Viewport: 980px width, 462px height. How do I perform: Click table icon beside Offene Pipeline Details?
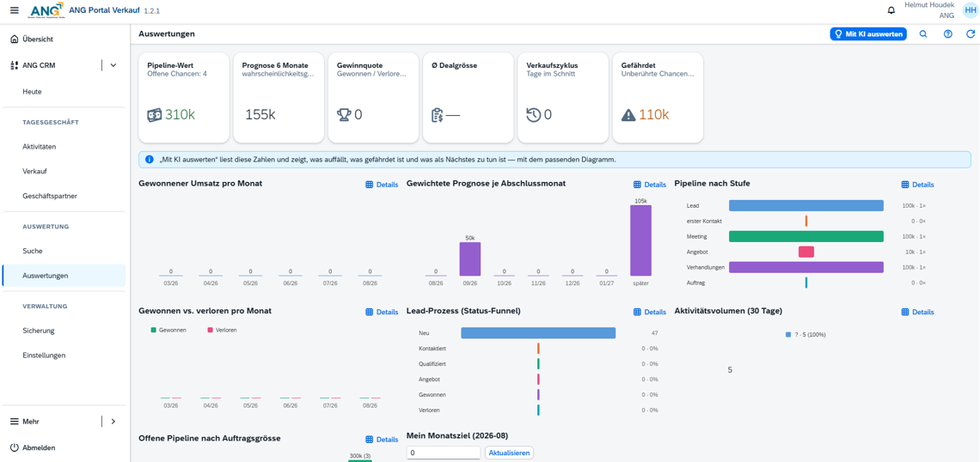pyautogui.click(x=370, y=440)
